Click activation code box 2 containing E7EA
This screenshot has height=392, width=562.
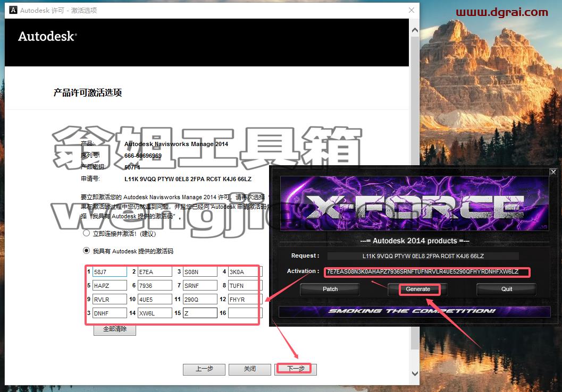(x=155, y=272)
